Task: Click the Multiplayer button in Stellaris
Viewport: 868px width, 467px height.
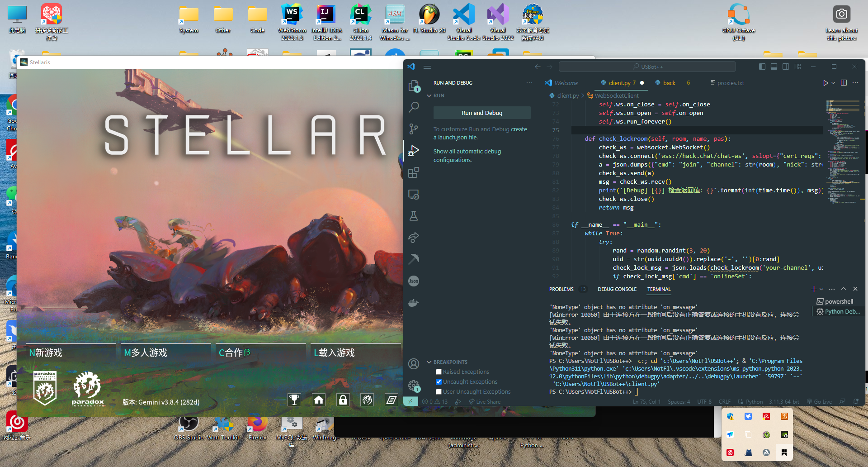Action: pyautogui.click(x=165, y=353)
